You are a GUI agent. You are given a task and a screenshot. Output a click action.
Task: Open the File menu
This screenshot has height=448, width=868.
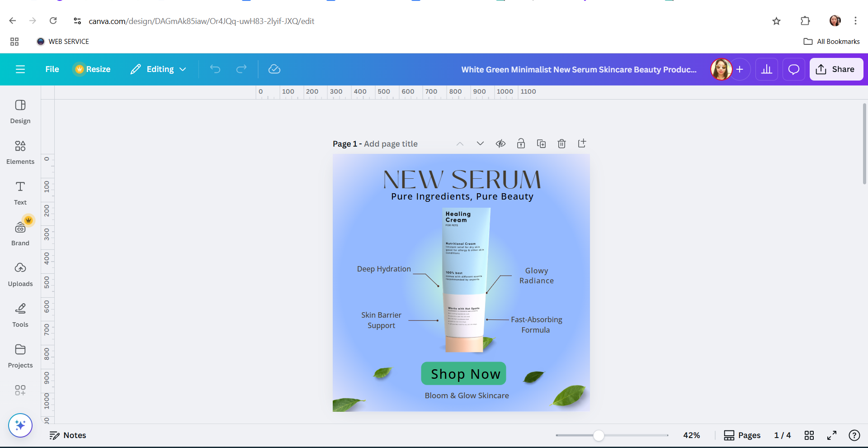click(x=52, y=69)
